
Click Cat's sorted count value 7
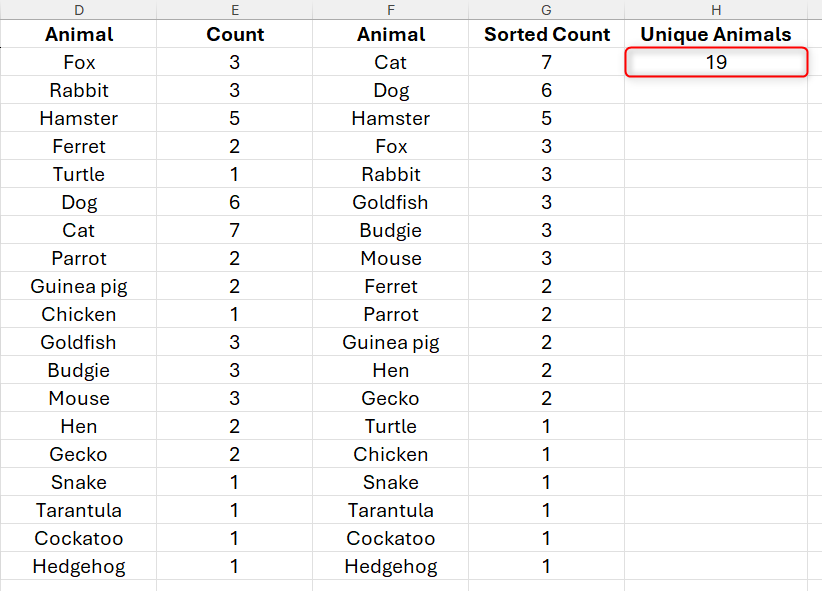(546, 62)
